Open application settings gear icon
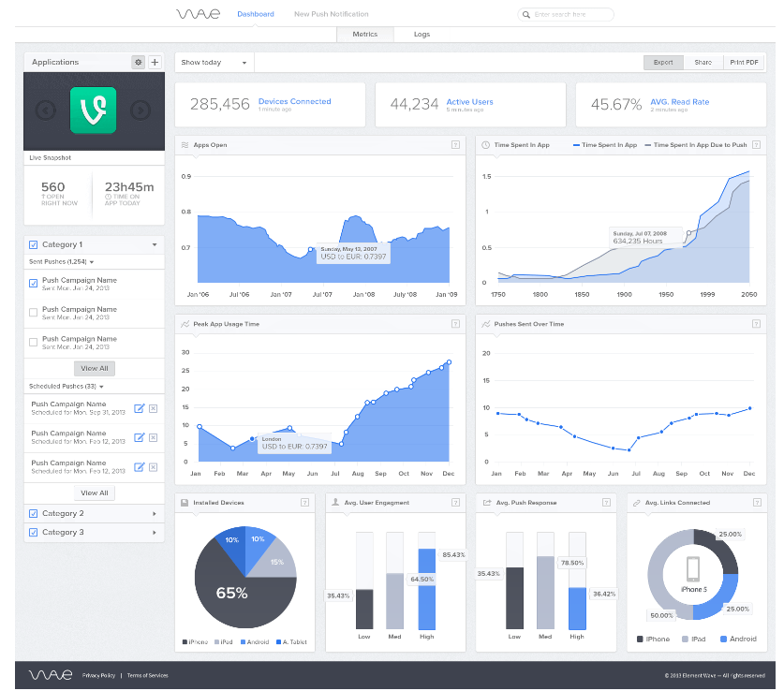Viewport: 784px width, 691px height. coord(138,62)
